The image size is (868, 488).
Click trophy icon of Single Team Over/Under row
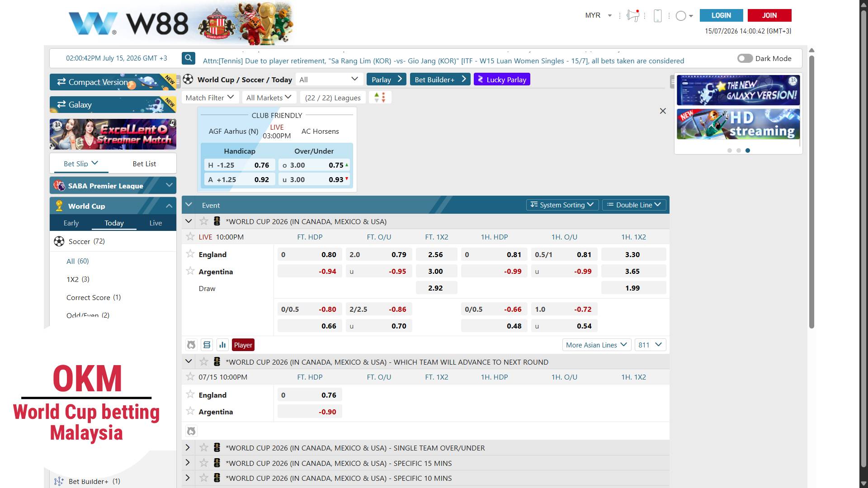click(217, 448)
